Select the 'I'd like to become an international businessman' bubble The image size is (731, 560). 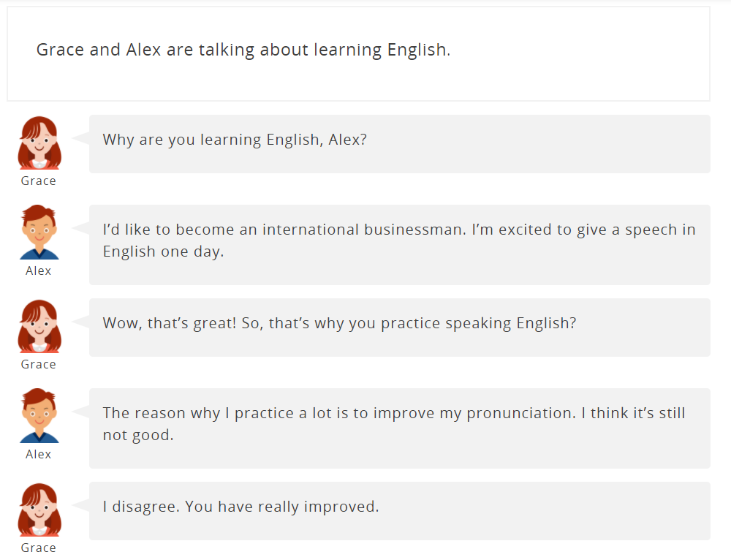tap(400, 245)
